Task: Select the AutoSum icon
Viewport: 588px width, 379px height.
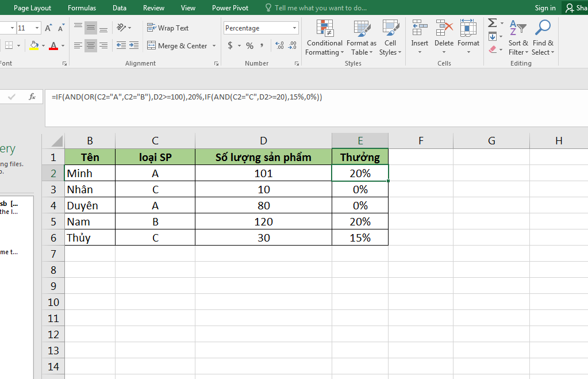Action: pyautogui.click(x=491, y=23)
